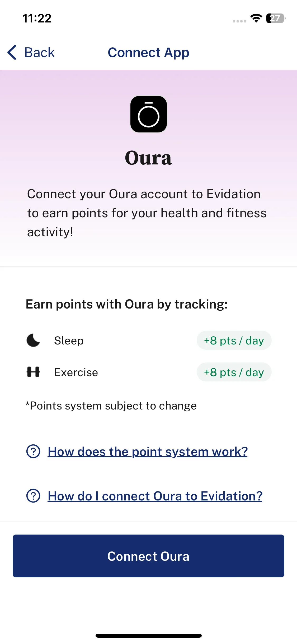Tap the Connect App title

coord(148,53)
